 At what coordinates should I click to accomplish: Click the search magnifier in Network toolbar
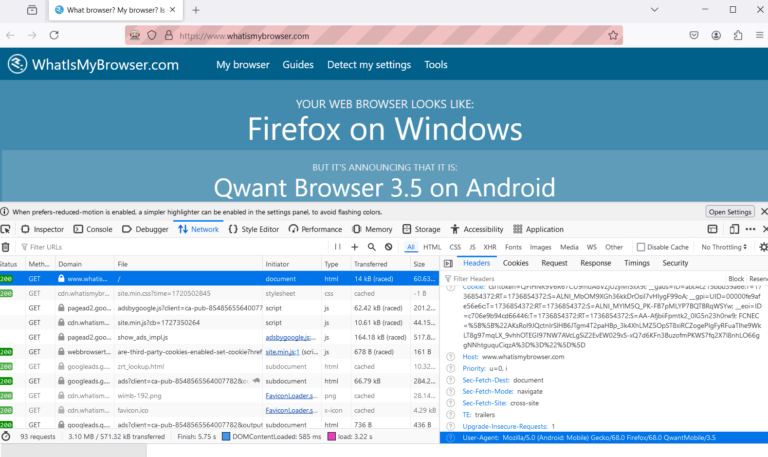(372, 247)
